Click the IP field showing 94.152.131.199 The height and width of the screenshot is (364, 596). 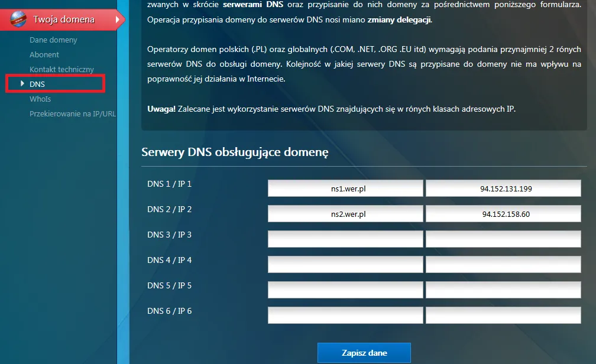[503, 187]
